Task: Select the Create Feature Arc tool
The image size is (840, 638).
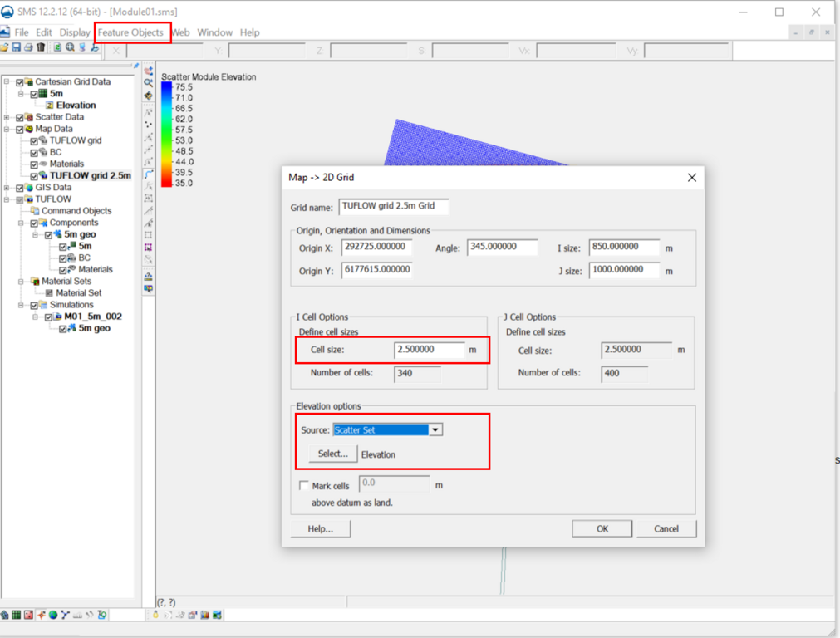Action: click(148, 174)
